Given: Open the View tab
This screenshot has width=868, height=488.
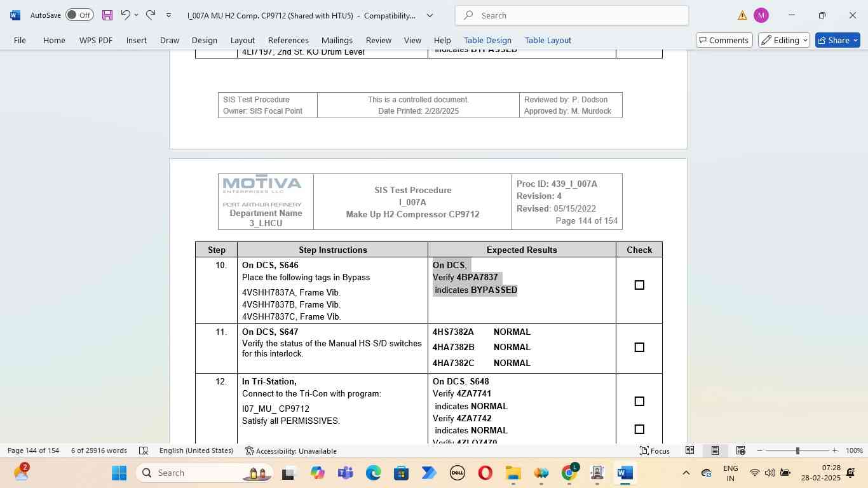Looking at the screenshot, I should (412, 40).
